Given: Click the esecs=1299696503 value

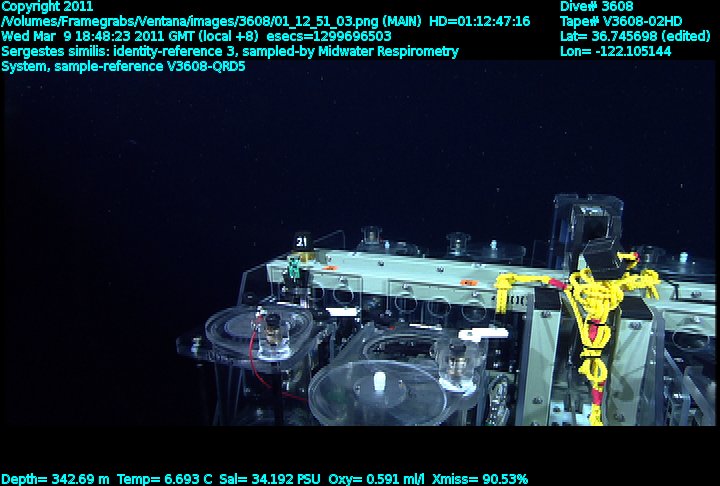Looking at the screenshot, I should pos(329,36).
